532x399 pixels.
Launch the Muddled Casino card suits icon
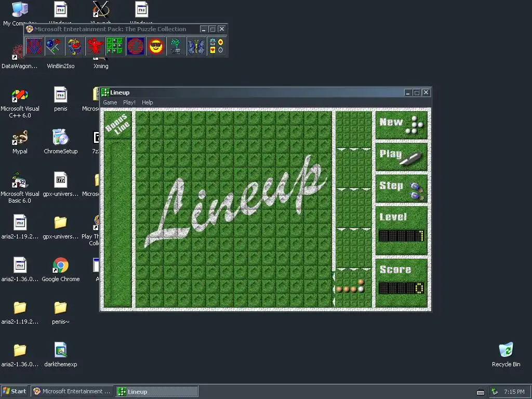click(x=217, y=46)
